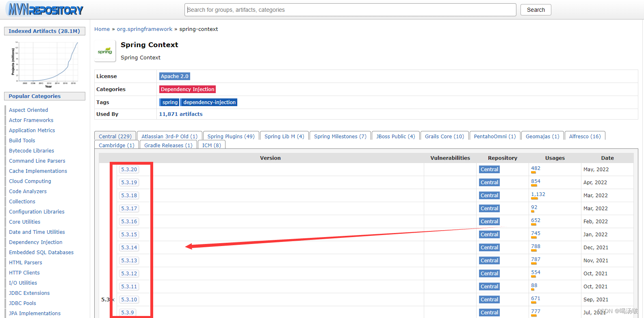
Task: Open Actor Frameworks category
Action: pos(31,120)
